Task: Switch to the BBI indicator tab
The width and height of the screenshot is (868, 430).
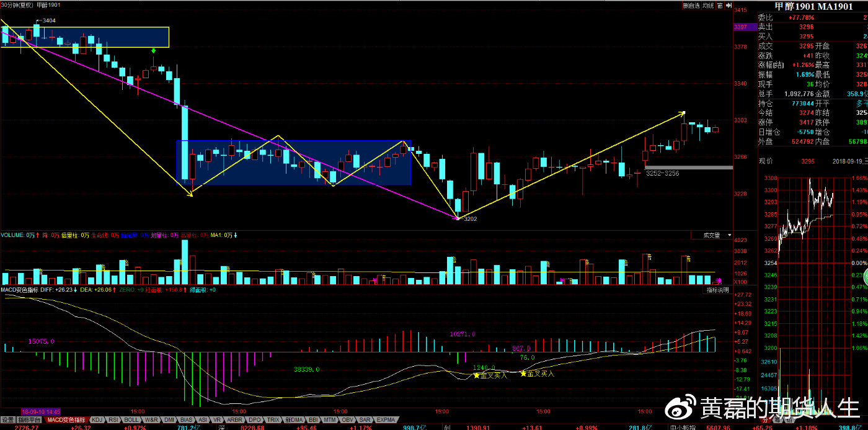Action: 314,420
